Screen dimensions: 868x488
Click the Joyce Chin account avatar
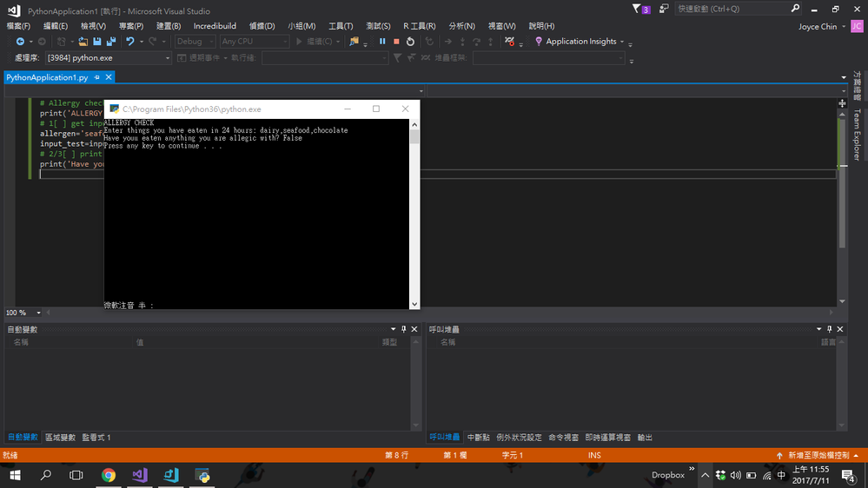857,26
